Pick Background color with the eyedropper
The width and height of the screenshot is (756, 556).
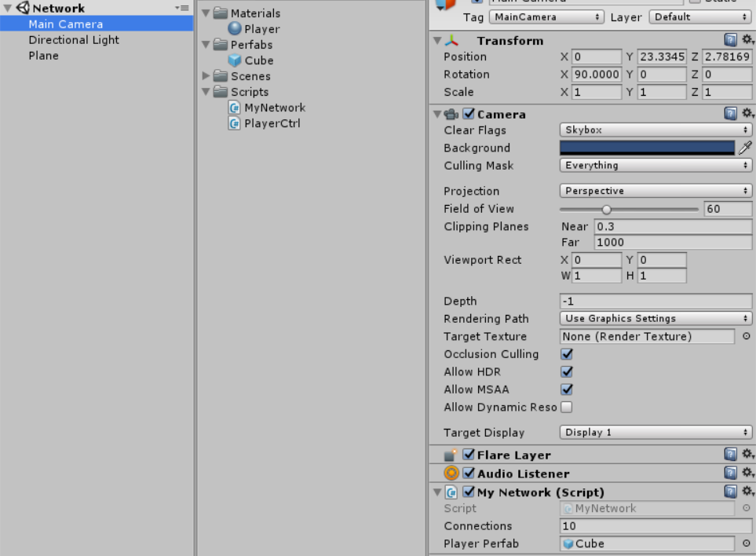tap(746, 148)
